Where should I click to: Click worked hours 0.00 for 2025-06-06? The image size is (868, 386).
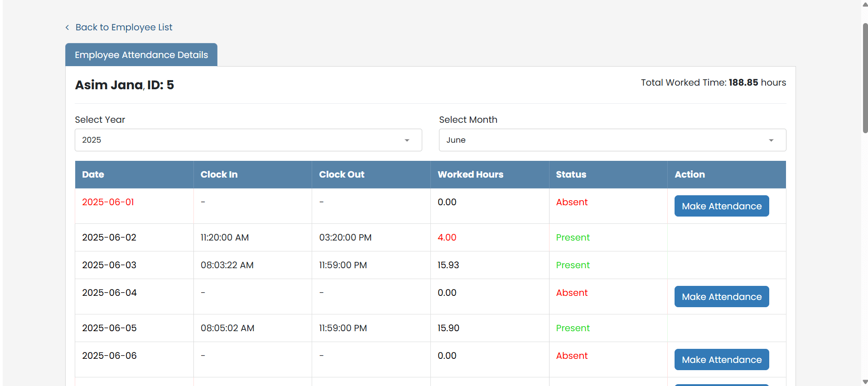(x=447, y=356)
